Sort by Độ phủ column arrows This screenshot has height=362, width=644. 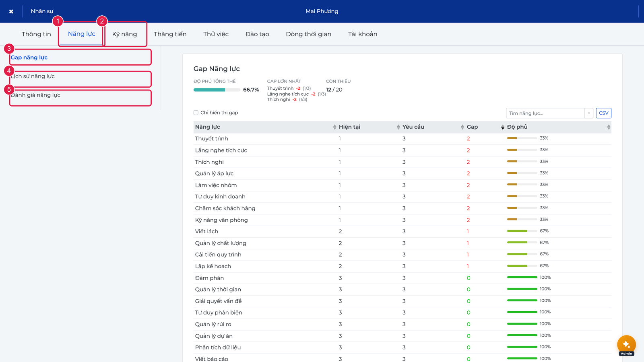[x=609, y=127]
